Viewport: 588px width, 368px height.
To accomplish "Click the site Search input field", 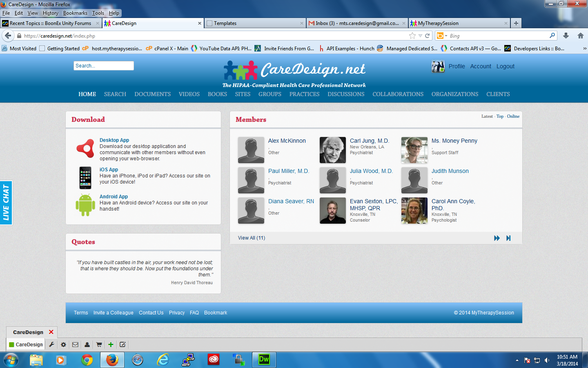I will coord(104,66).
